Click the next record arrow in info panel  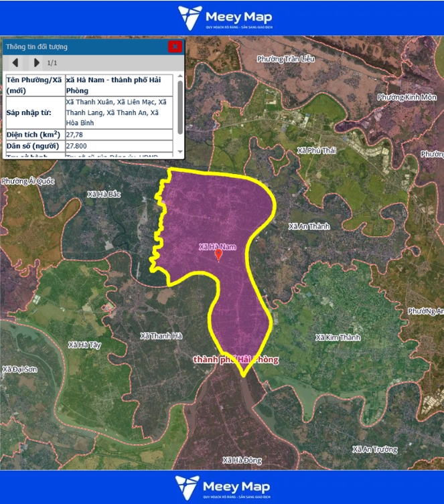36,63
